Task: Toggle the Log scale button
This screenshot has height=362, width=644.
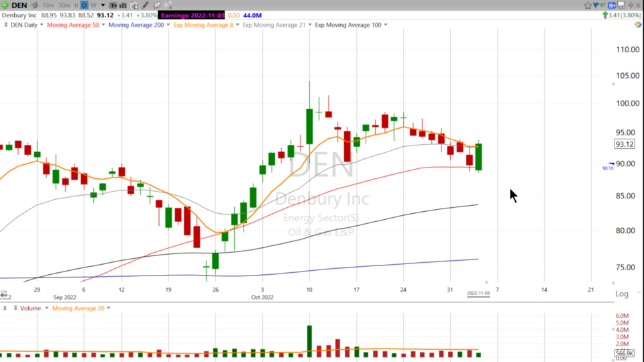Action: click(622, 294)
